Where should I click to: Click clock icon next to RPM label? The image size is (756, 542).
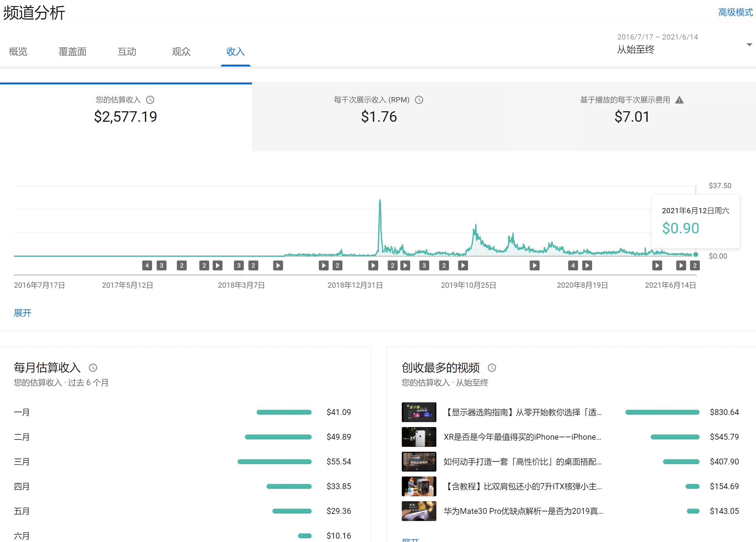[x=419, y=100]
